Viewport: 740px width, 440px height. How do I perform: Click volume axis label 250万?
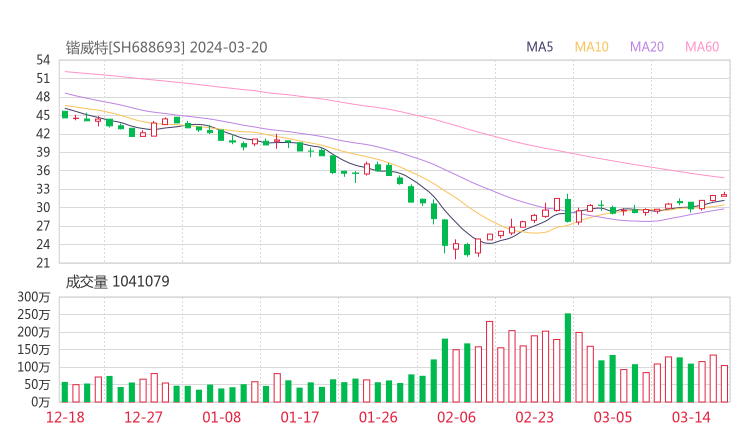pyautogui.click(x=34, y=314)
